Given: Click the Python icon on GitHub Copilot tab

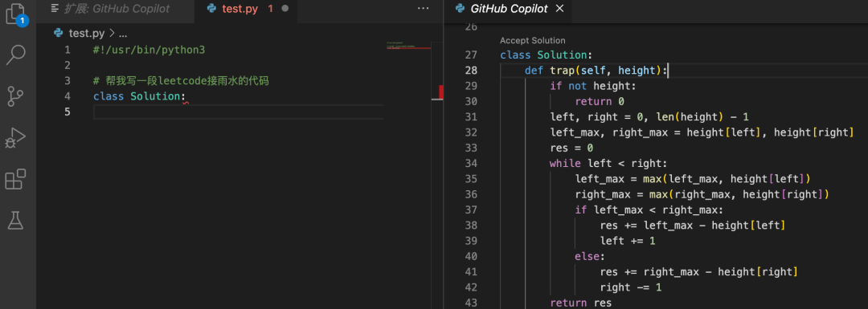Looking at the screenshot, I should coord(460,9).
